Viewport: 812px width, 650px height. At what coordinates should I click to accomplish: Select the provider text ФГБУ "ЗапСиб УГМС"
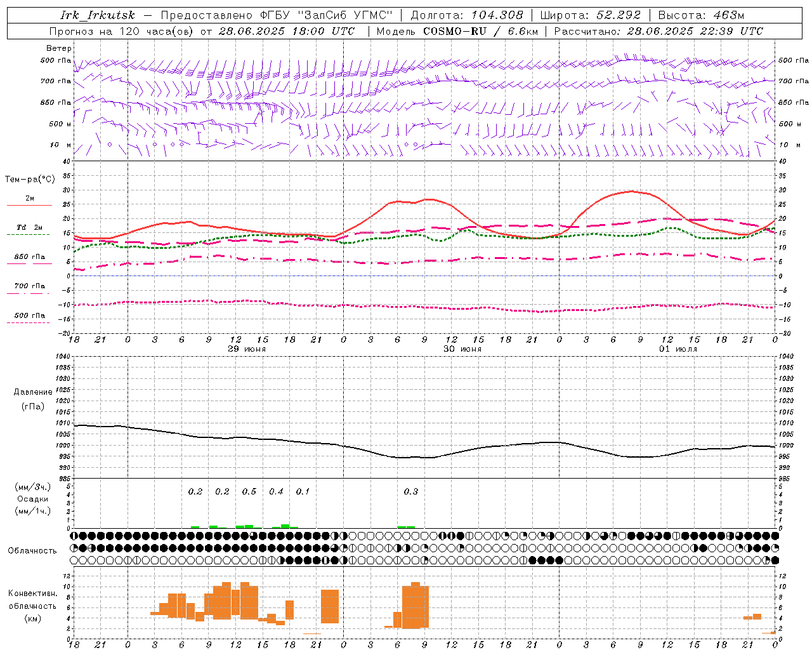[327, 15]
